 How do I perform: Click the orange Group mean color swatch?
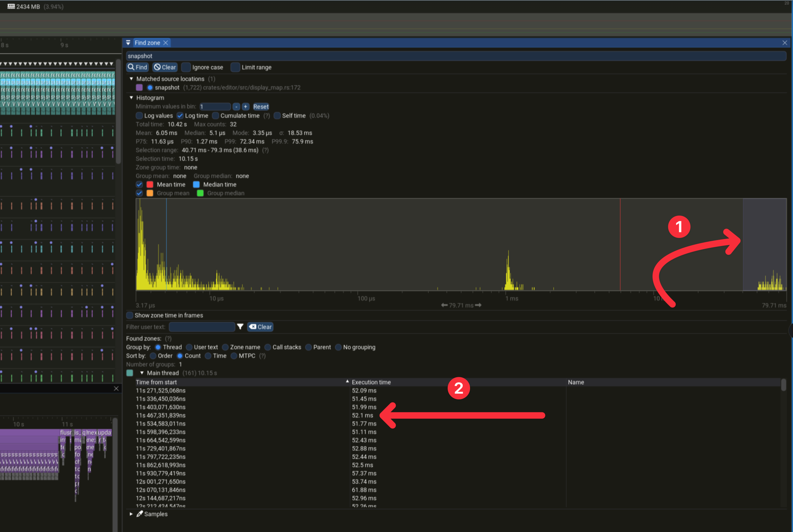(x=150, y=193)
